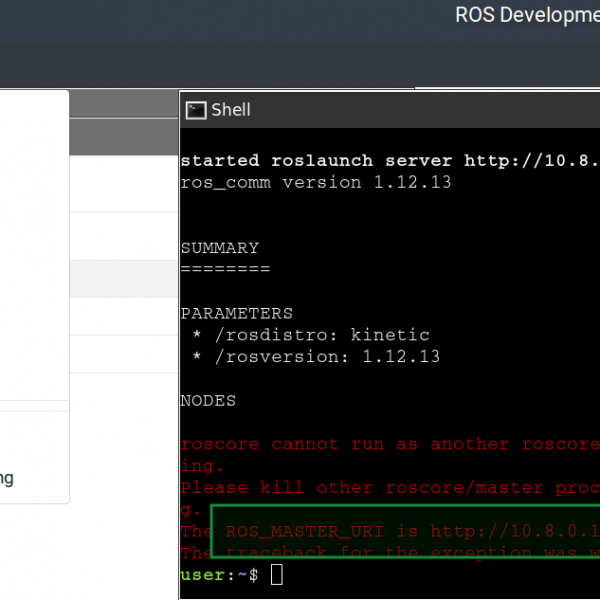This screenshot has width=600, height=600.
Task: Click 'ros_comm version 1.12.13' line
Action: click(316, 182)
